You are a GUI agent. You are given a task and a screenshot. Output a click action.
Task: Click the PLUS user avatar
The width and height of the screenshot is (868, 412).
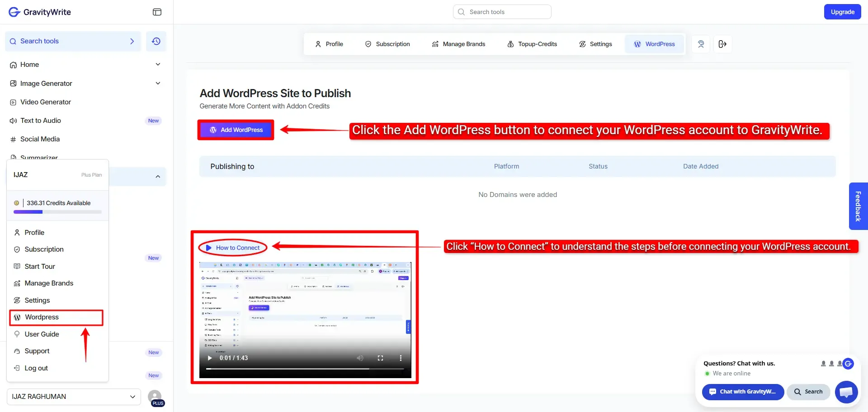coord(155,397)
